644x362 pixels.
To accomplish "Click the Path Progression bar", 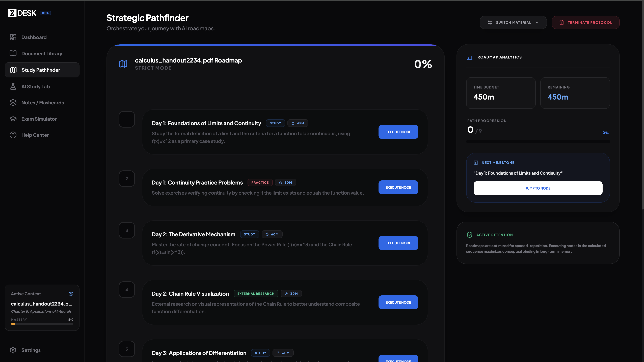I will (x=538, y=142).
